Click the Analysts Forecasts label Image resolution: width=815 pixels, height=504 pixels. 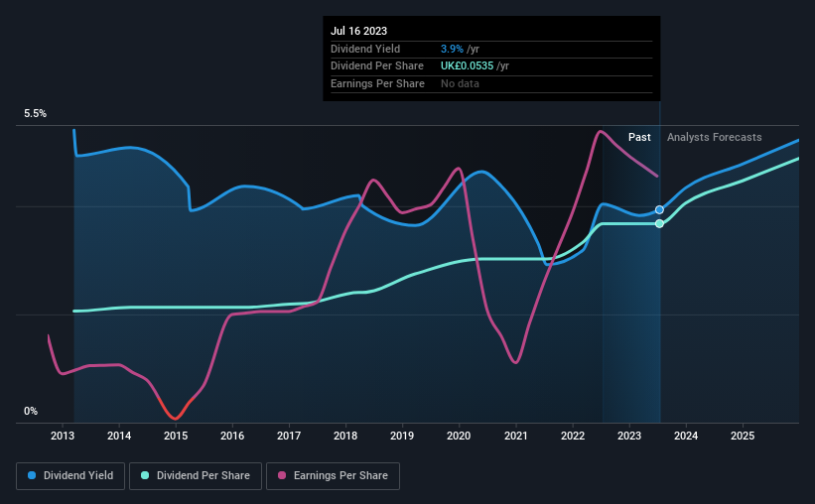tap(714, 137)
